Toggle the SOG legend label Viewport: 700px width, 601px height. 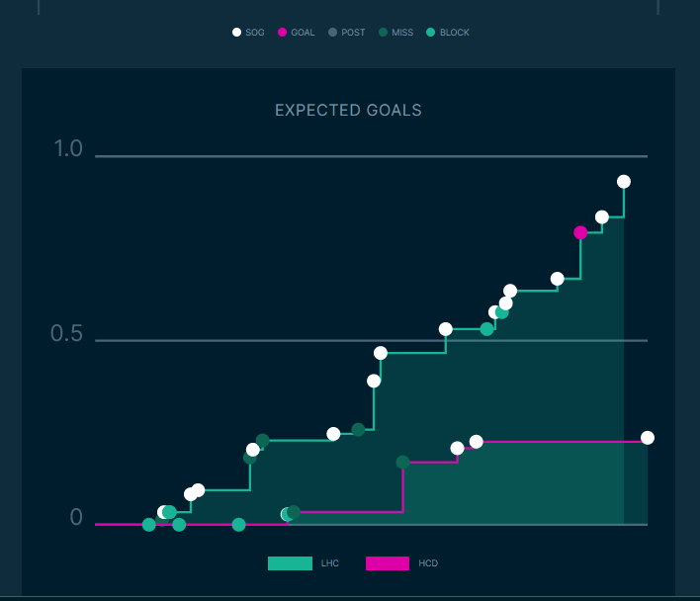click(255, 33)
